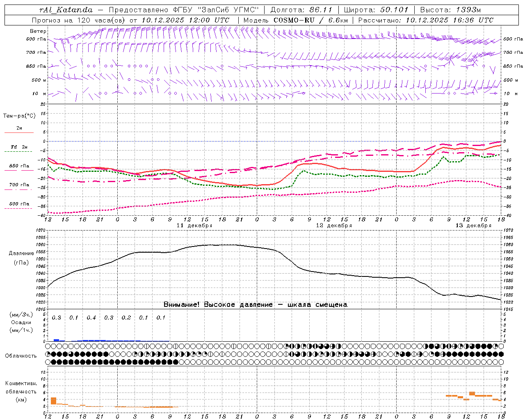The width and height of the screenshot is (525, 420).
Task: Click the 13 декабря date label
Action: (473, 226)
